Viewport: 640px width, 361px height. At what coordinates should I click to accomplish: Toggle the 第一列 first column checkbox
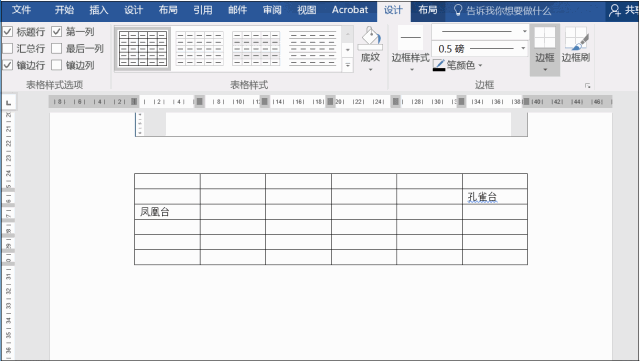(x=57, y=31)
